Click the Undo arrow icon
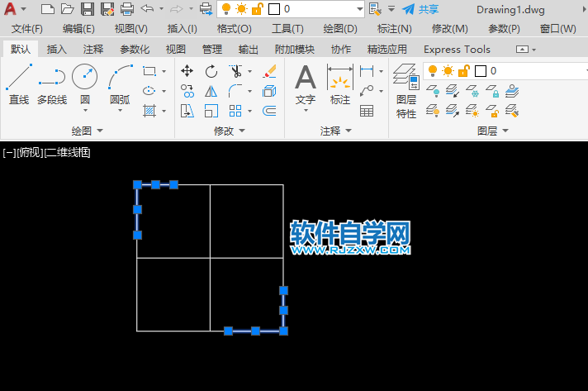Viewport: 588px width, 391px height. (x=147, y=8)
